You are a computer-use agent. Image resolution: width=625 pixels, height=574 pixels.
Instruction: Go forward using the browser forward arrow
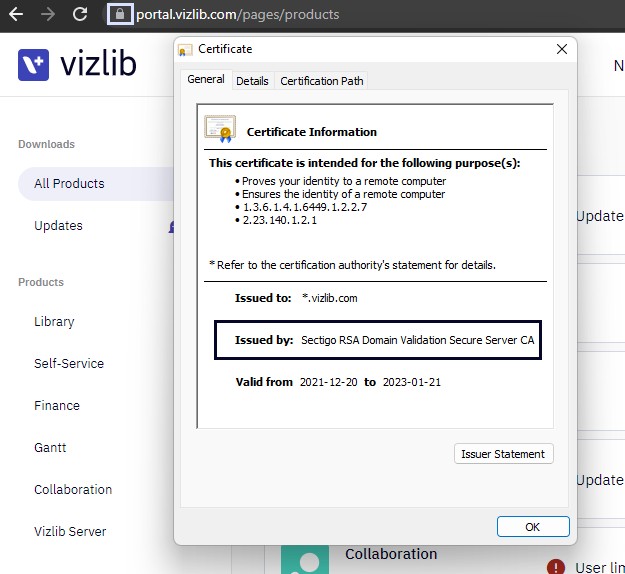pos(48,15)
